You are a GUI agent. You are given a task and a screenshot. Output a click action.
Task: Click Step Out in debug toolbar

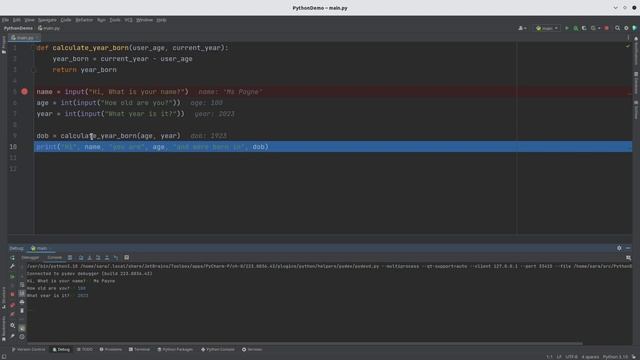point(107,258)
